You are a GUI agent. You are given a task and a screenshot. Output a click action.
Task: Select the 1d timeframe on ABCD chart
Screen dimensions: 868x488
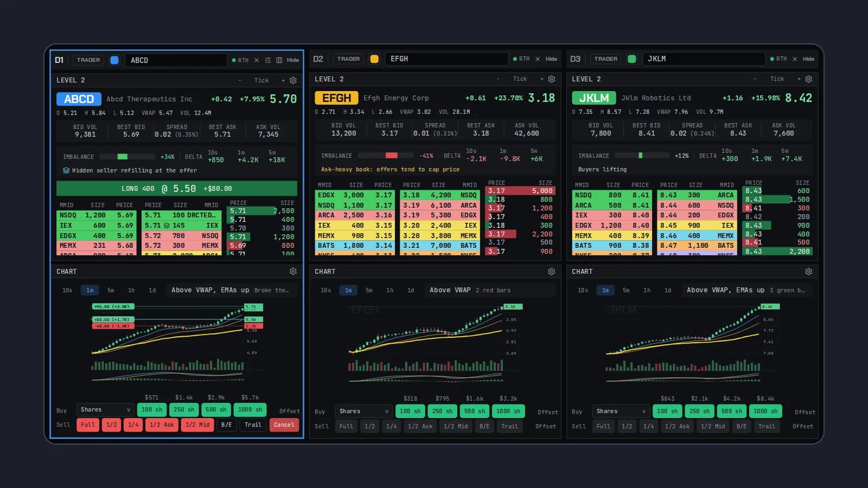152,290
